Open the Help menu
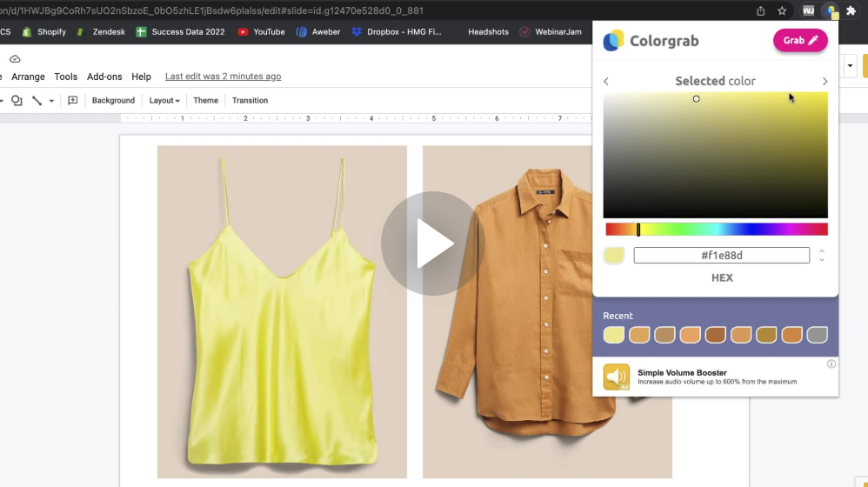Screen dimensions: 868x487 (x=141, y=77)
